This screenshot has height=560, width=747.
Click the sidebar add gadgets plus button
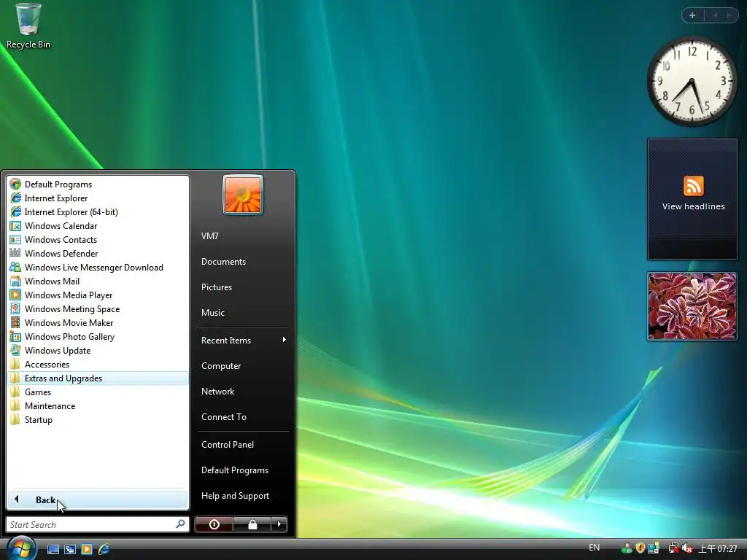[692, 15]
